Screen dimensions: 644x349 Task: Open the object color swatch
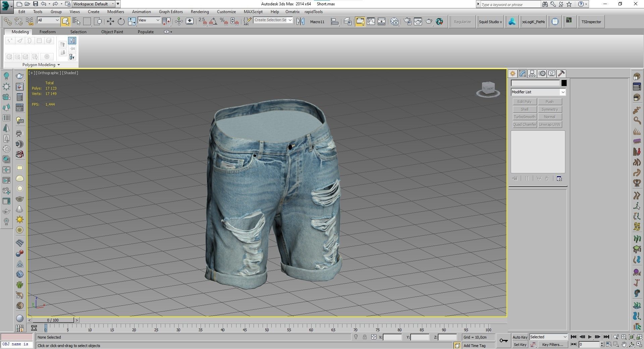[x=564, y=83]
